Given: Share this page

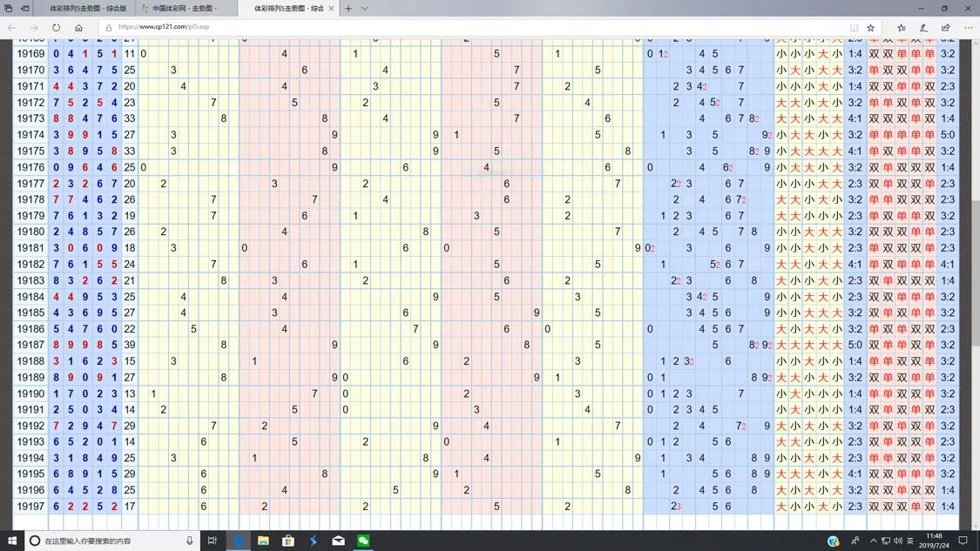Looking at the screenshot, I should pos(946,28).
